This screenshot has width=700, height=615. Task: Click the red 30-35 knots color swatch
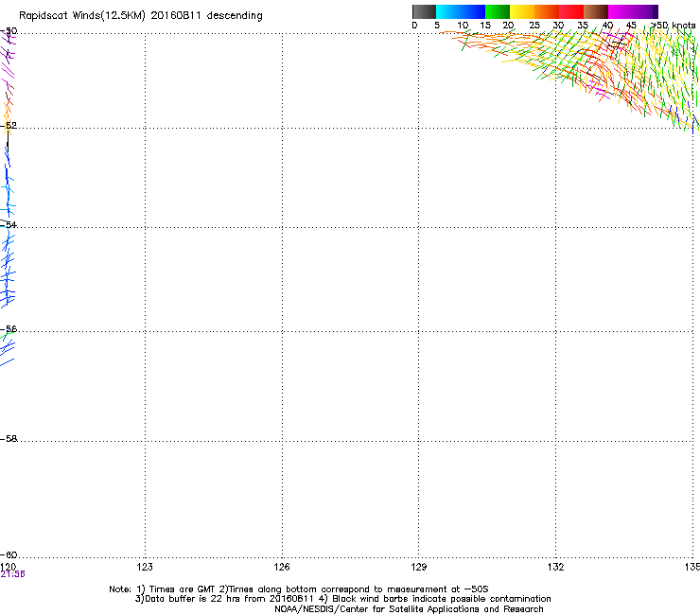pos(571,11)
